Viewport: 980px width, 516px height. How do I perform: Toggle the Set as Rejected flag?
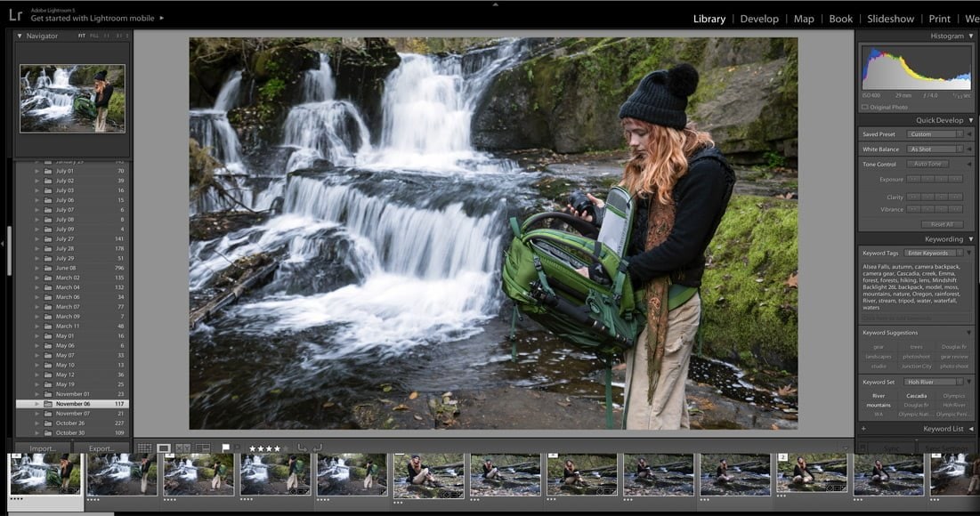[237, 448]
